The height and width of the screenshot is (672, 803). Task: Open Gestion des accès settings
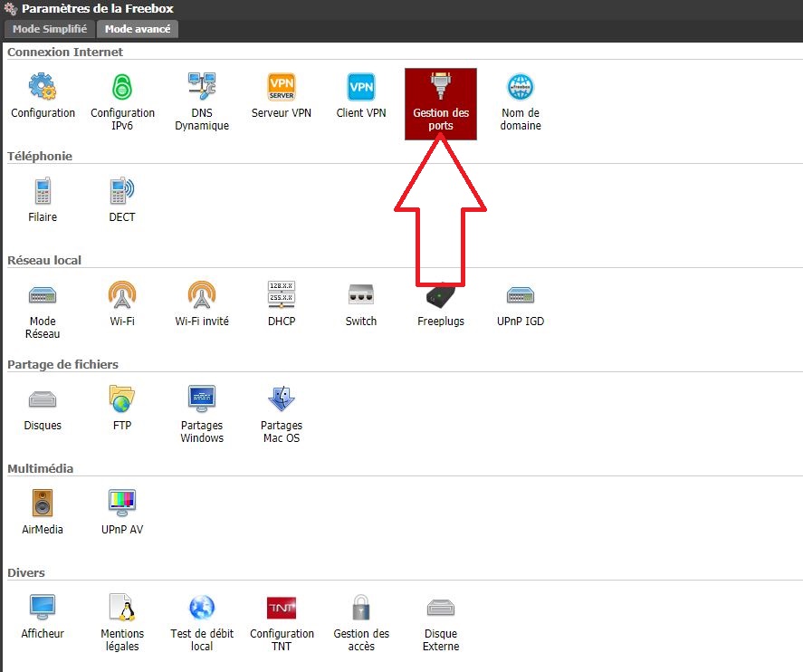coord(361,622)
